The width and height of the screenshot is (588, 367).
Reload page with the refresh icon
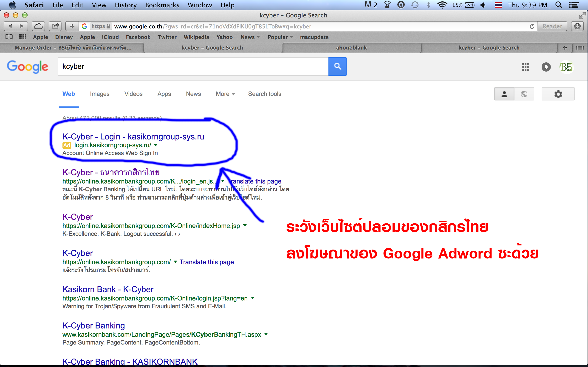532,26
